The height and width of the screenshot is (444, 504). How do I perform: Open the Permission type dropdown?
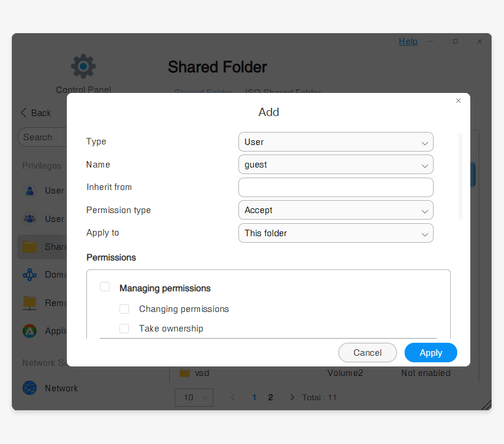click(335, 210)
